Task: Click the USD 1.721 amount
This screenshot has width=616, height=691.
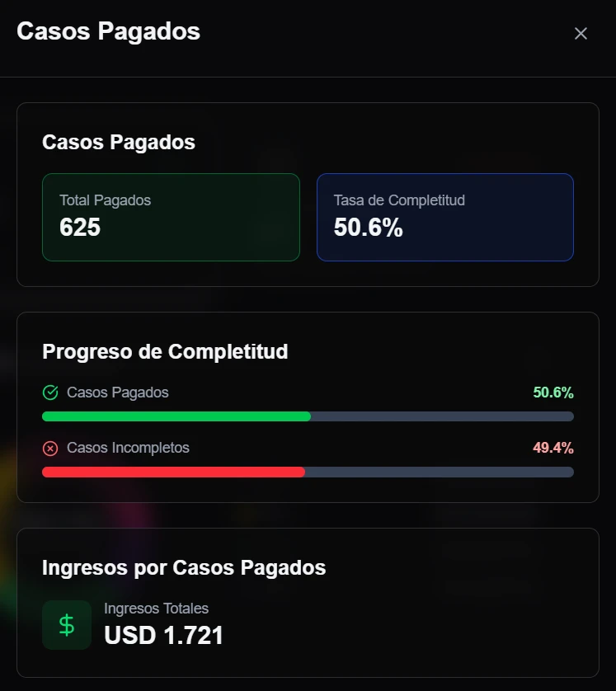Action: (163, 635)
